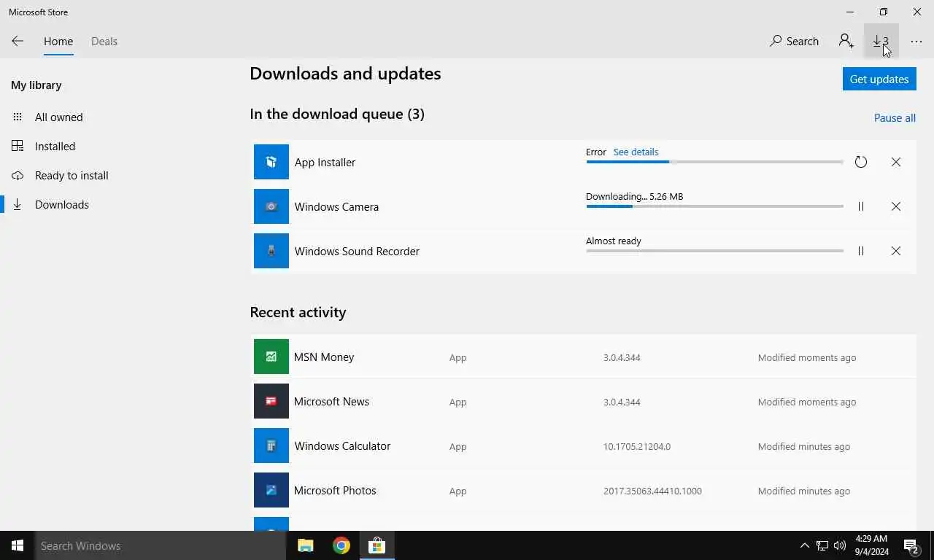Switch to the Deals tab
This screenshot has width=934, height=560.
104,42
